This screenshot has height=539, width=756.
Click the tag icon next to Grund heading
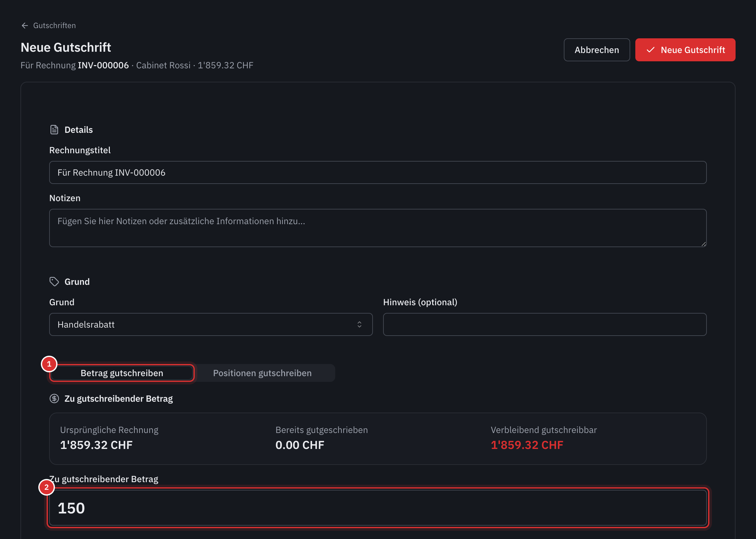click(x=54, y=282)
